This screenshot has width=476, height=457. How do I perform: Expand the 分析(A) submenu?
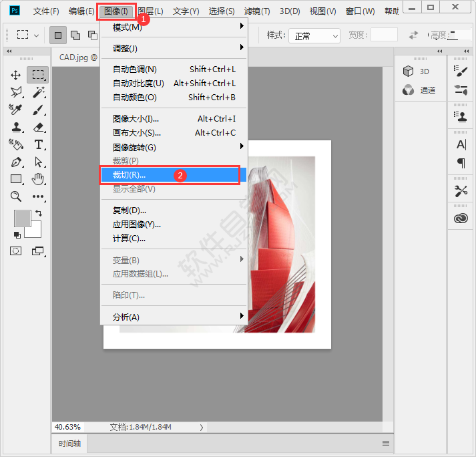coord(174,317)
